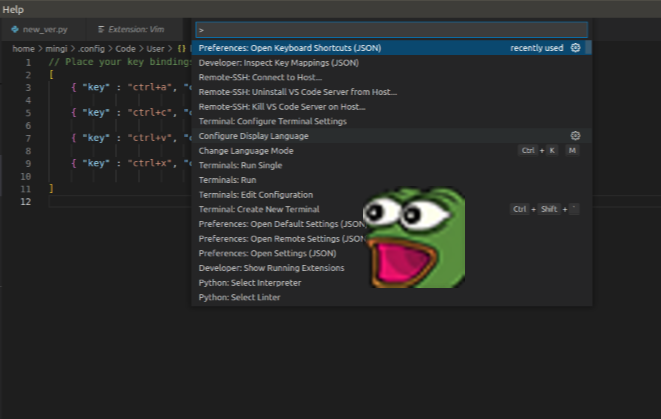Click line number 1 in the gutter

tap(28, 62)
